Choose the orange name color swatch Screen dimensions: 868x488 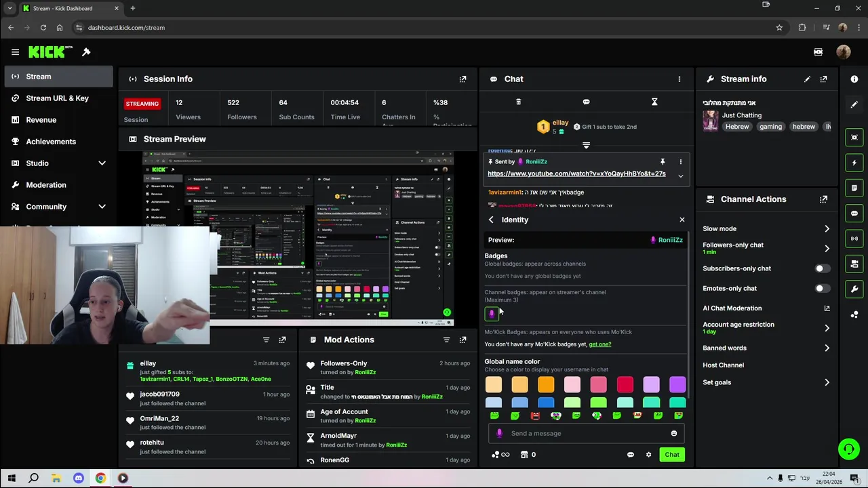tap(546, 385)
